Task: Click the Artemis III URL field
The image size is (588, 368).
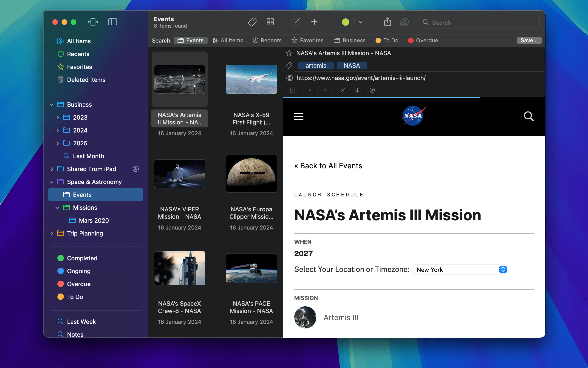Action: tap(361, 78)
